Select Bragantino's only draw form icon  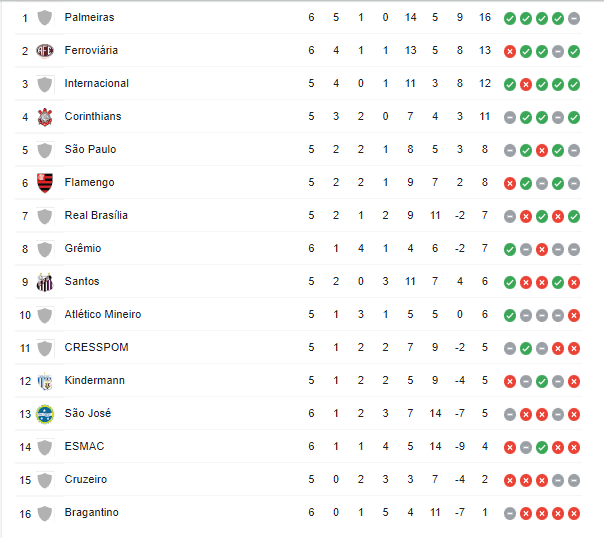[x=510, y=512]
